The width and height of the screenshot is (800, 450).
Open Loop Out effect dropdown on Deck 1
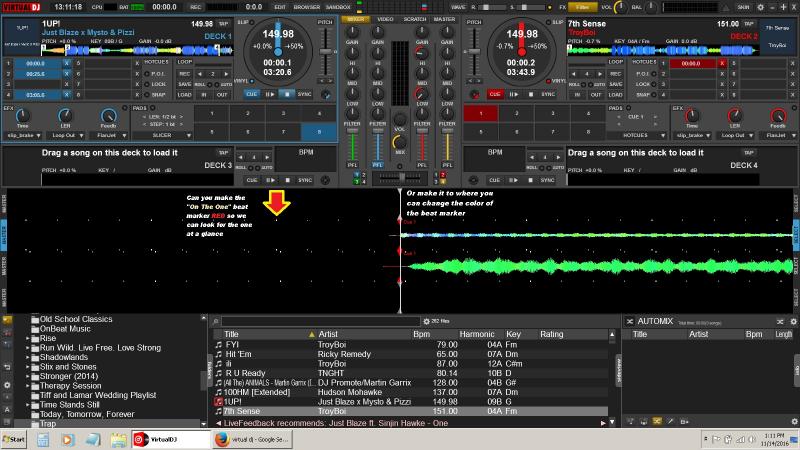tap(67, 135)
